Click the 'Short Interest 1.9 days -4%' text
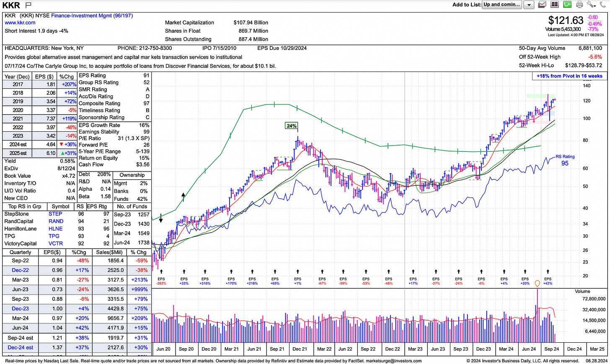This screenshot has height=364, width=610. tap(36, 31)
